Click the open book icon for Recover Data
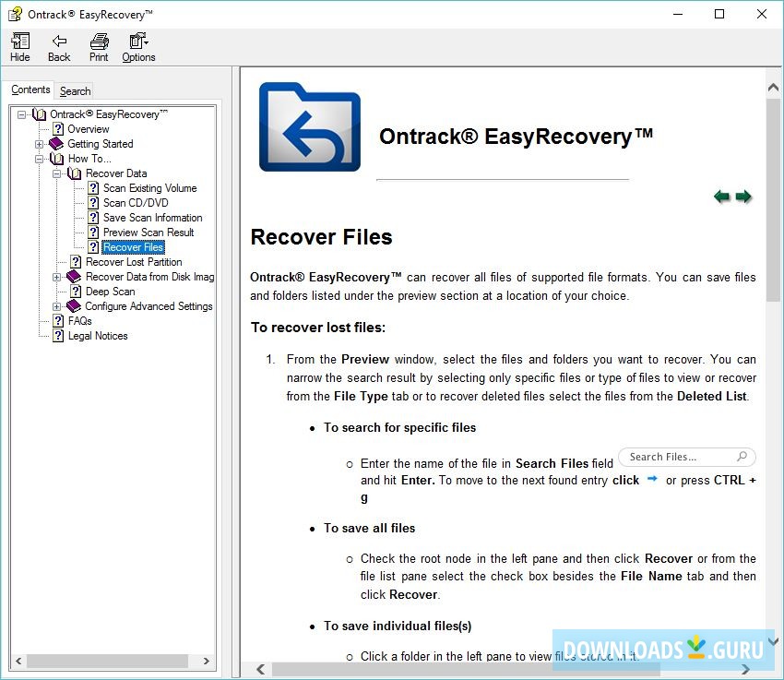 [74, 173]
